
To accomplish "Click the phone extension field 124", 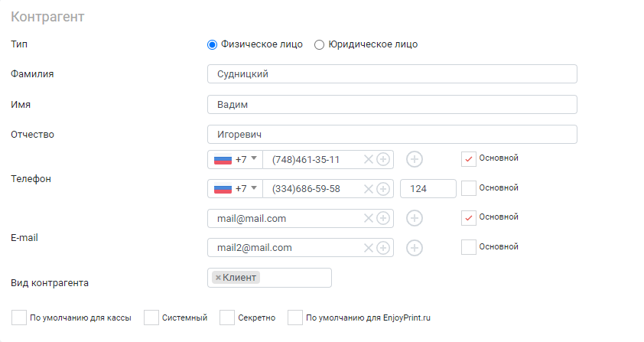I will pos(428,189).
